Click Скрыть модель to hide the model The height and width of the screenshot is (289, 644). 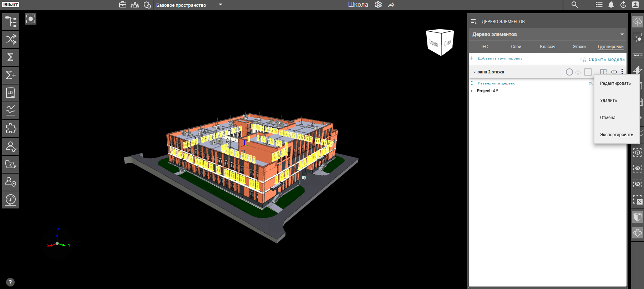(x=606, y=60)
